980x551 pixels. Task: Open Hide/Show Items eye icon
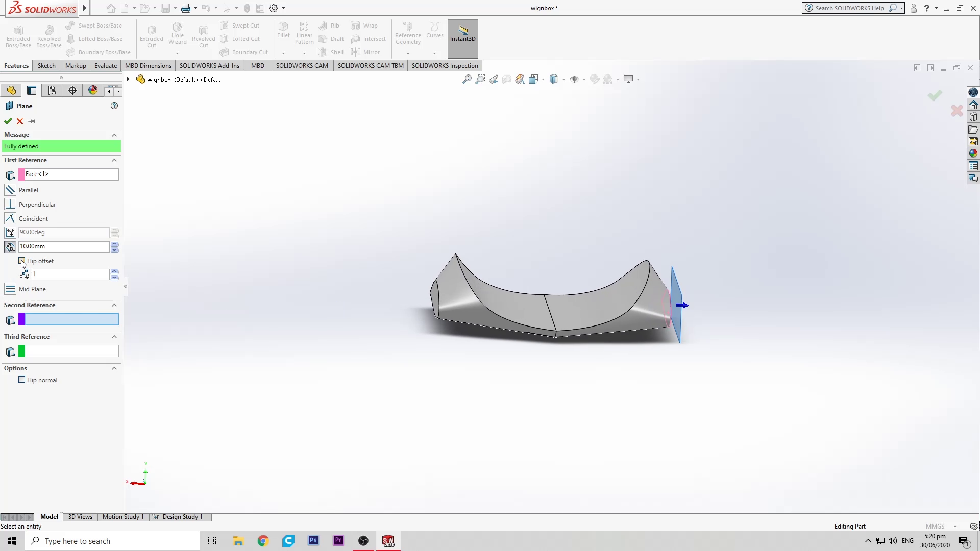click(x=574, y=79)
